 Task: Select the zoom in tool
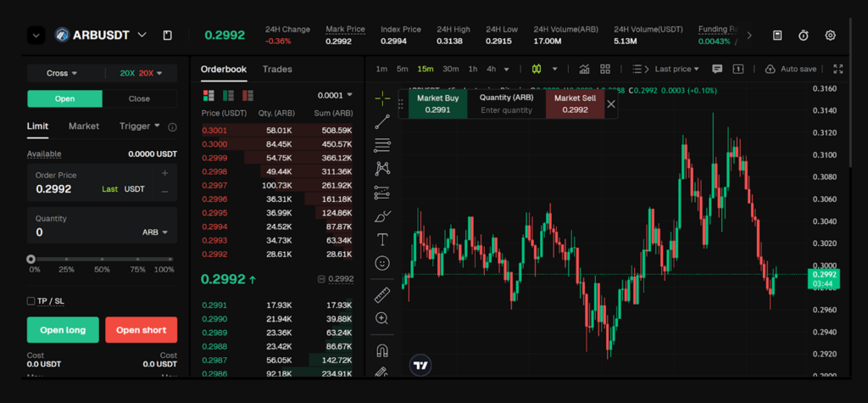[382, 318]
